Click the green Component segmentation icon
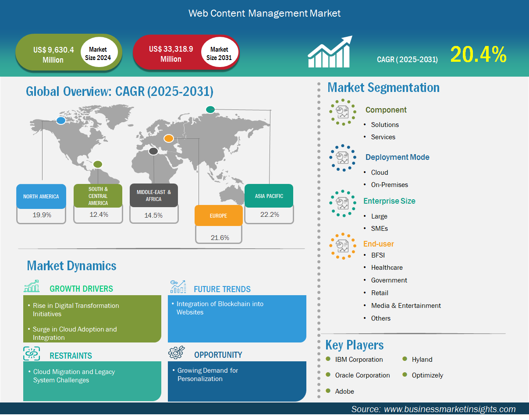529x420 pixels. 342,112
